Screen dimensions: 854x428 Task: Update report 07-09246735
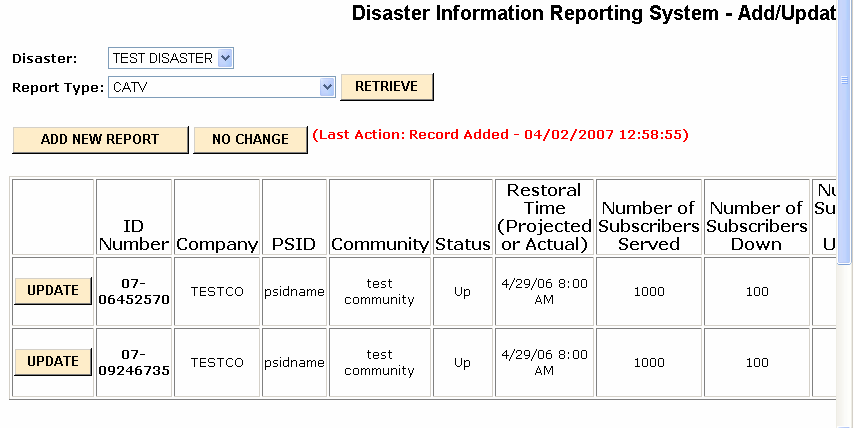pos(53,362)
